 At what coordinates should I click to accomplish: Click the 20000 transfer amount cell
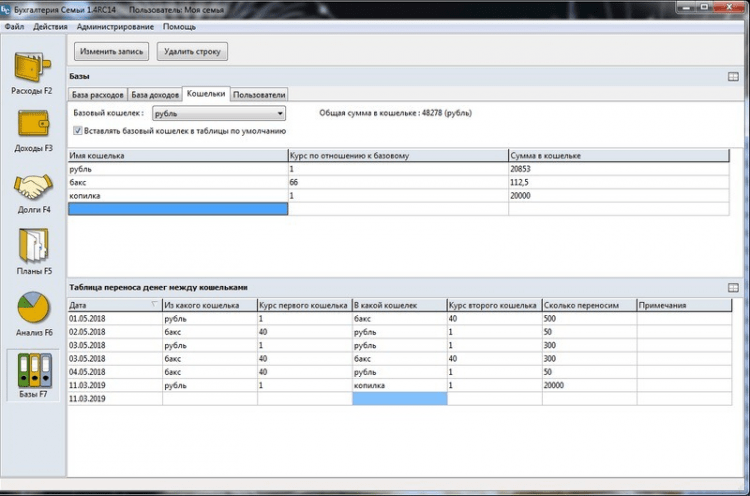click(x=589, y=386)
